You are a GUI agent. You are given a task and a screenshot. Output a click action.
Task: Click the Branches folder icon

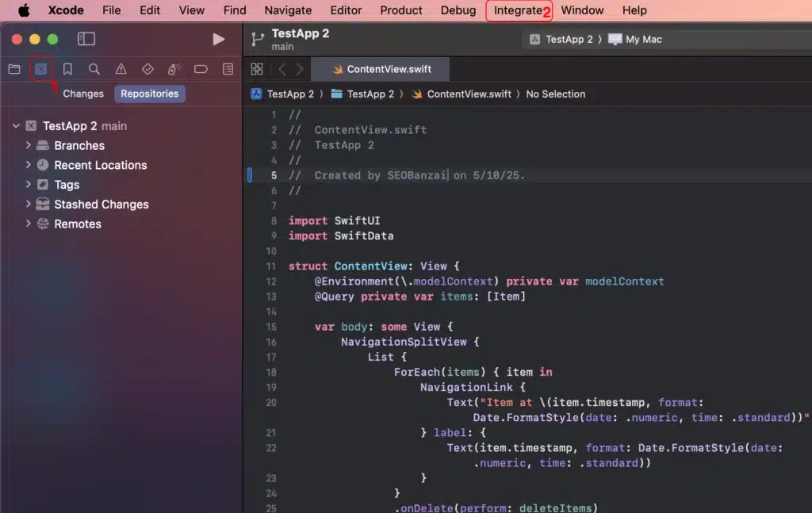tap(43, 145)
